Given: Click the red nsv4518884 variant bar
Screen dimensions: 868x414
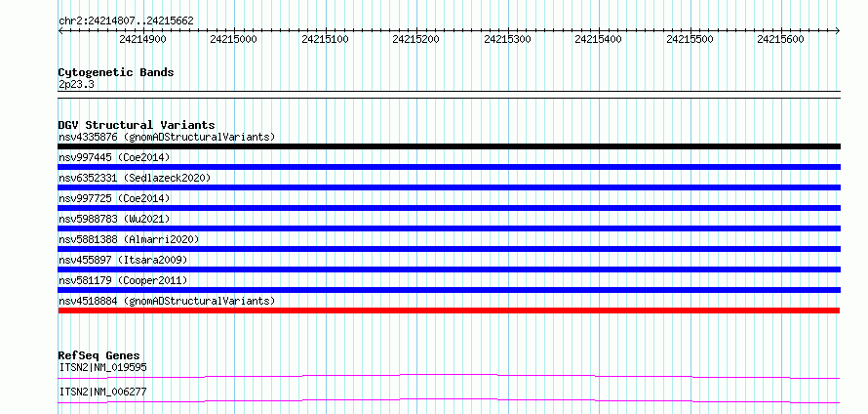Looking at the screenshot, I should (x=449, y=310).
